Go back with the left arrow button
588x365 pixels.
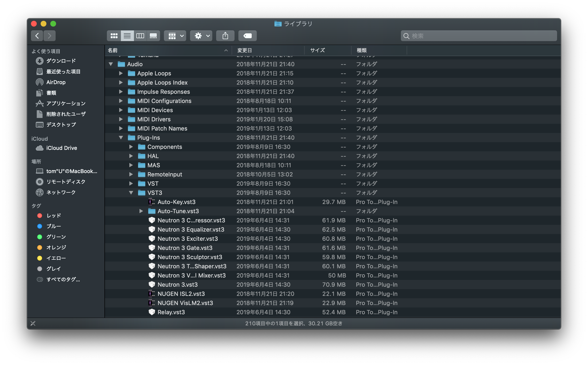click(x=37, y=36)
